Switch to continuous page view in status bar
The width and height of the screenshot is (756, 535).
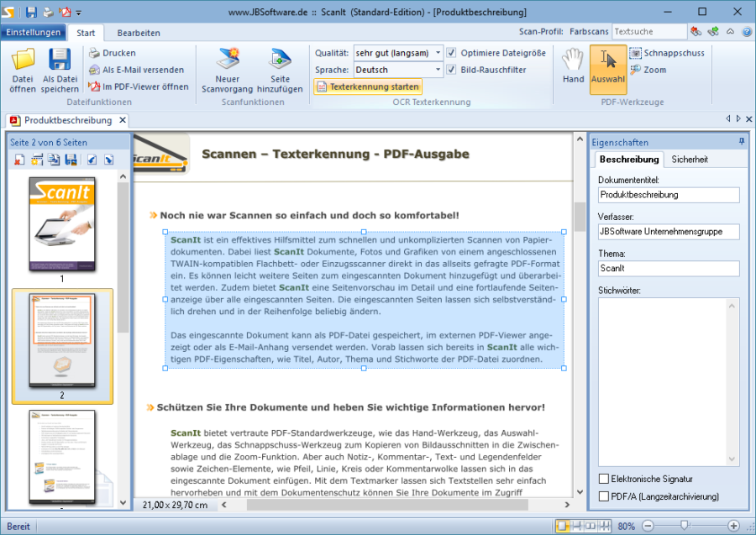coord(576,526)
